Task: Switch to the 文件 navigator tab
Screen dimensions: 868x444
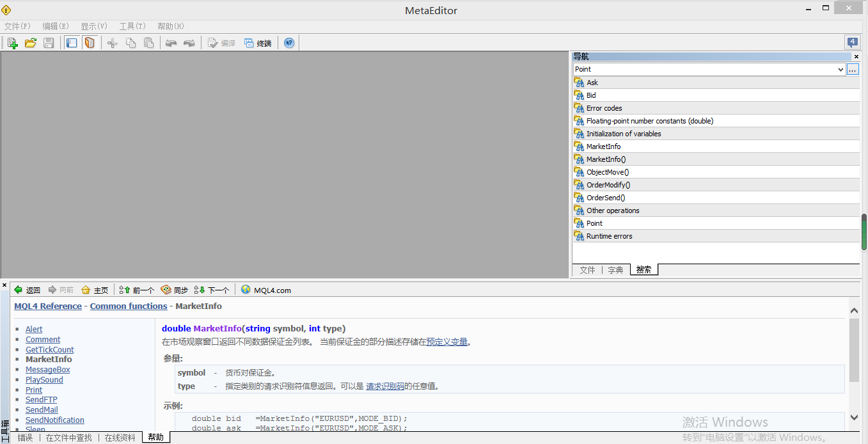Action: [587, 270]
